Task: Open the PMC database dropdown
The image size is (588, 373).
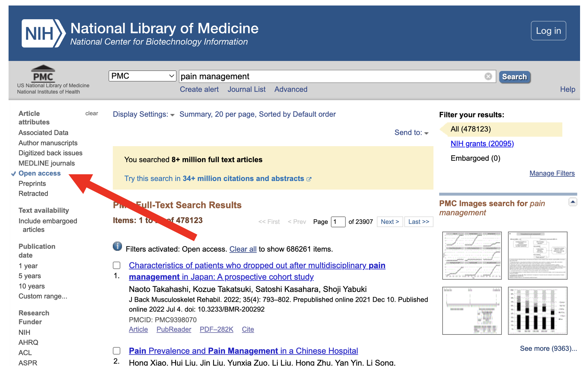Action: [x=142, y=76]
